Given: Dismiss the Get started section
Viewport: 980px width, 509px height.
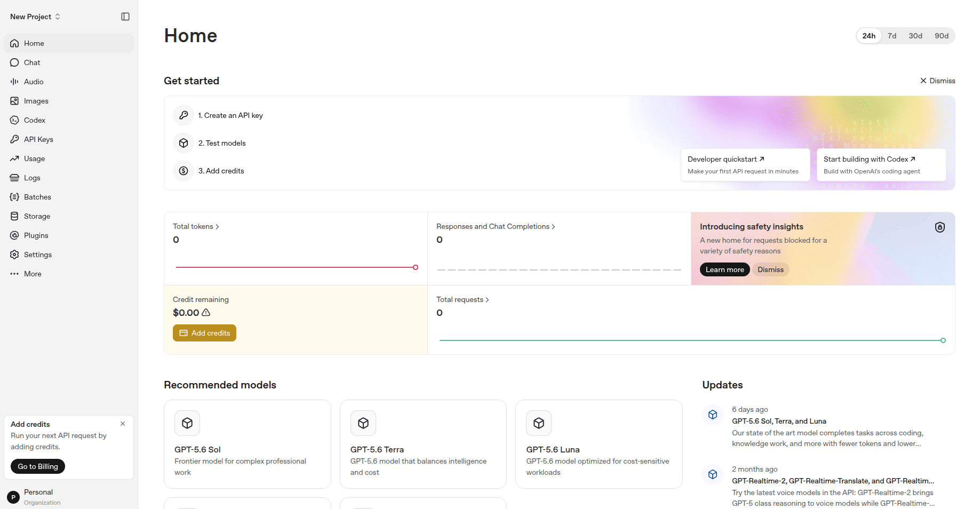Looking at the screenshot, I should [x=937, y=81].
